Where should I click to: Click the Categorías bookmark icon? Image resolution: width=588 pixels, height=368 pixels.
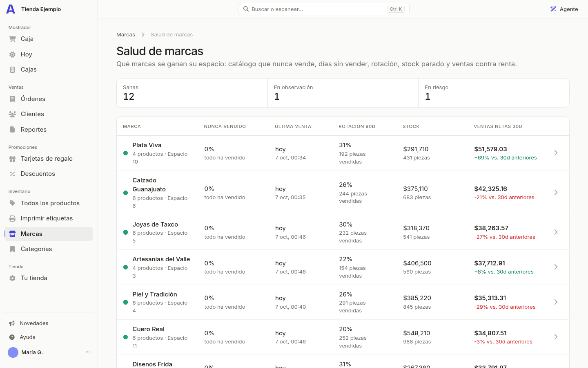[12, 249]
